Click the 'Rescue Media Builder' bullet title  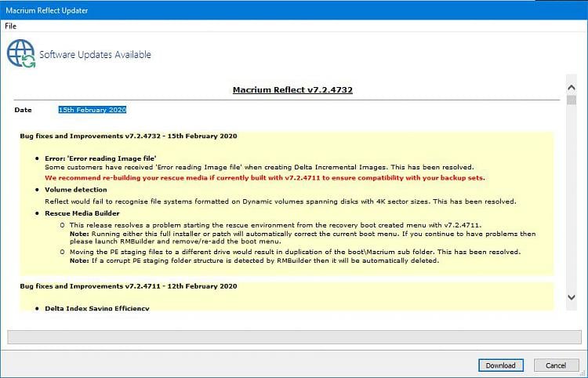click(x=82, y=213)
